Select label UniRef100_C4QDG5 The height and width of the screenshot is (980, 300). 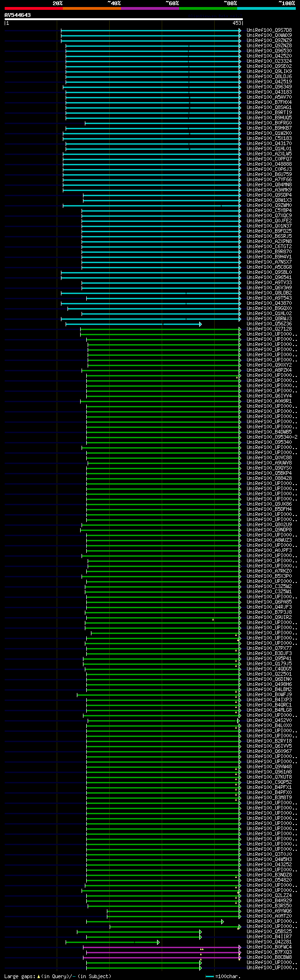[x=269, y=669]
